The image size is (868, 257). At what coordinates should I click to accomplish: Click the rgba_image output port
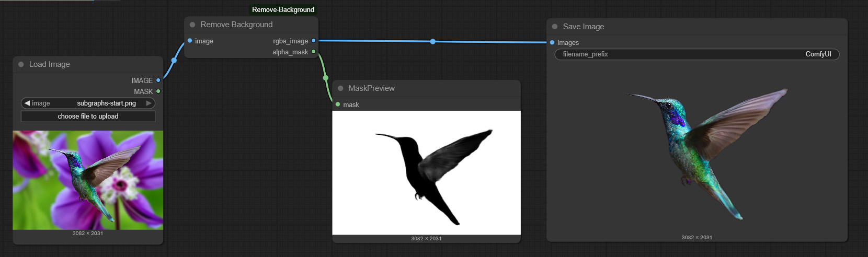313,41
